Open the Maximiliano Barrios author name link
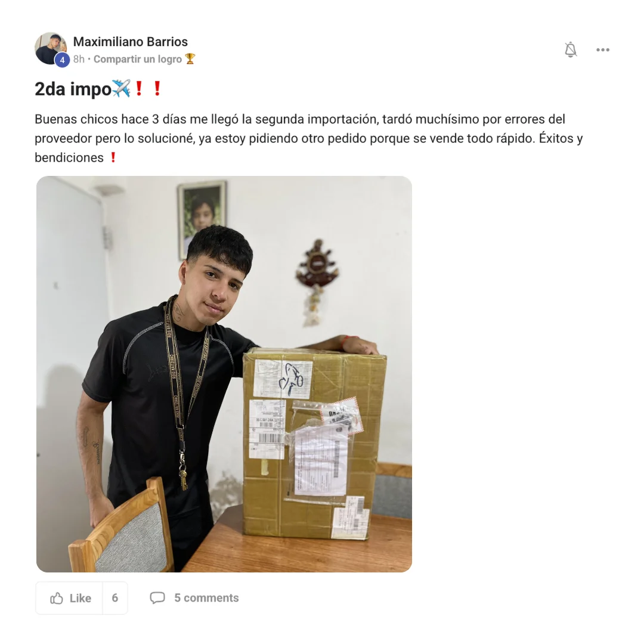 click(x=130, y=42)
